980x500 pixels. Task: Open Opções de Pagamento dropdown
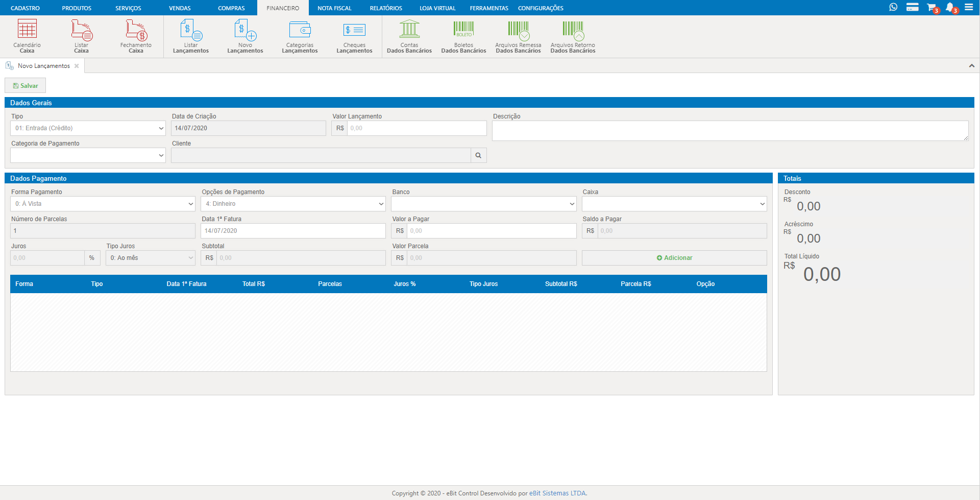tap(293, 204)
